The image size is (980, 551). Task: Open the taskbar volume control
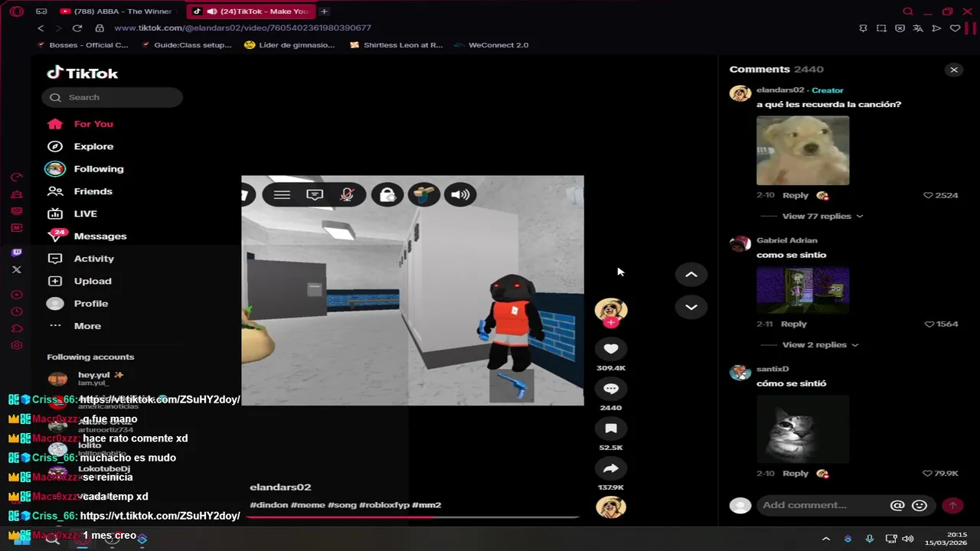(908, 539)
